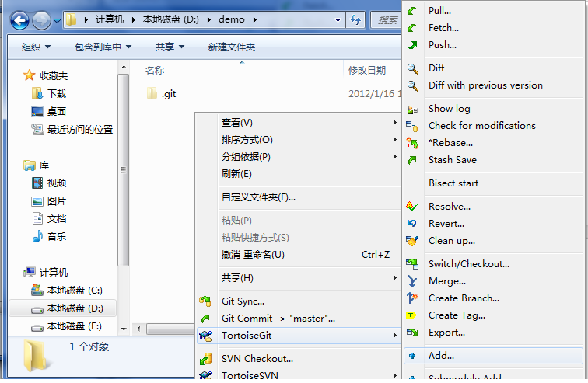Click the 修改日期 column header
Image resolution: width=588 pixels, height=383 pixels.
tap(367, 71)
